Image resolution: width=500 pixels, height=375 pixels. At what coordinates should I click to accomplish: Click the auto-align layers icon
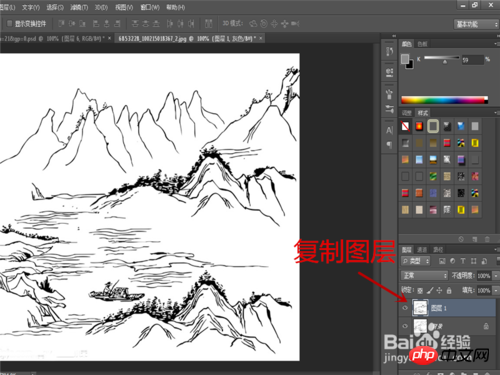pos(209,24)
